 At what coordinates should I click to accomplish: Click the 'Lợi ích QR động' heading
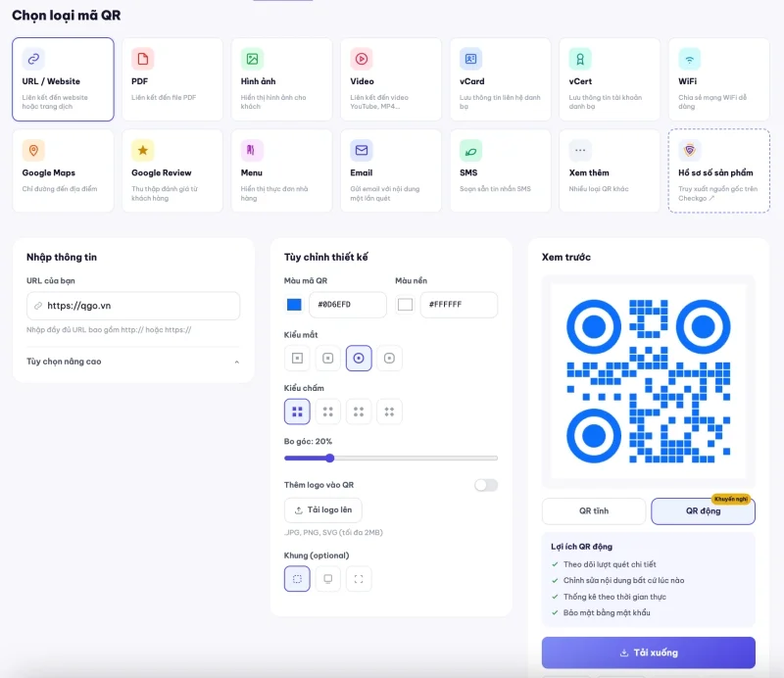tap(581, 547)
